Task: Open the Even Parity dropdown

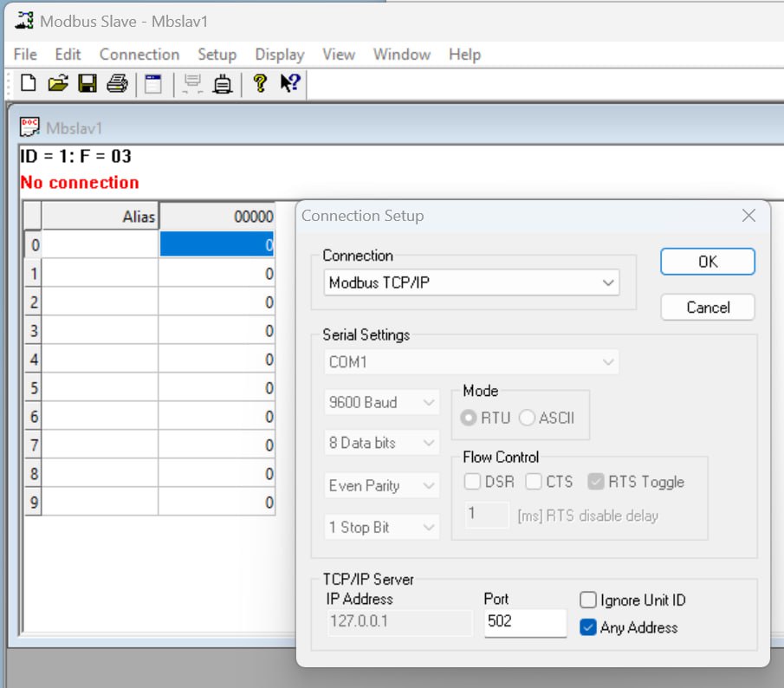Action: (381, 485)
